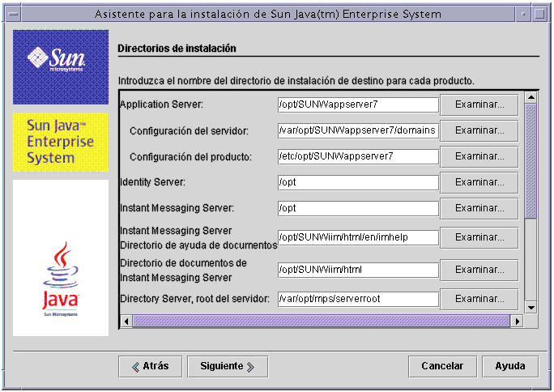Click the imhelp help directory field
Viewport: 554px width, 392px height.
(358, 237)
